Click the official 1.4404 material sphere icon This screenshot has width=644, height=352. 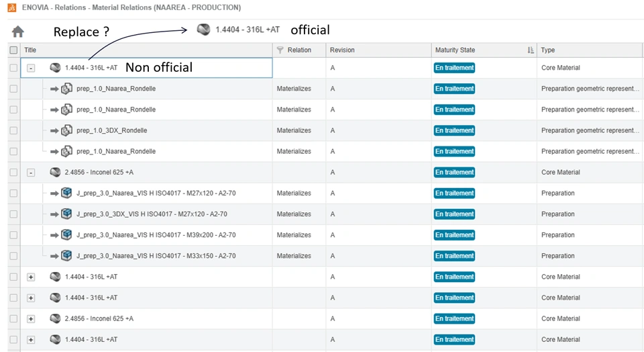(x=203, y=30)
